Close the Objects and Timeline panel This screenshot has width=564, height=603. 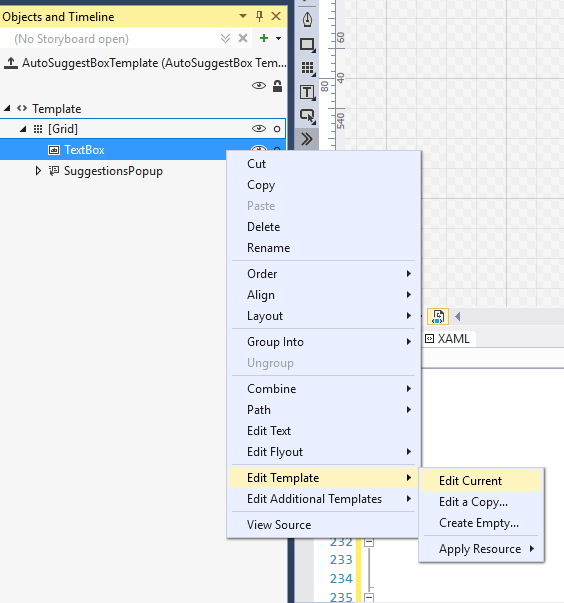(x=276, y=16)
